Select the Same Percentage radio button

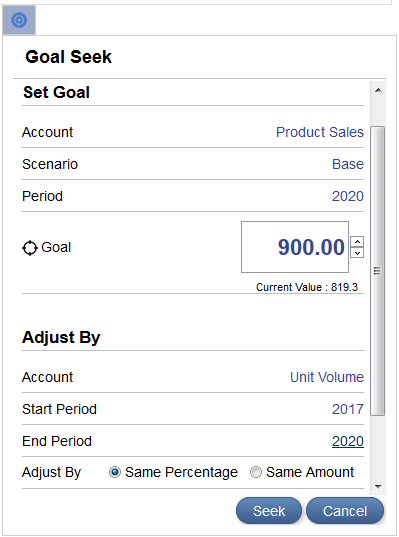(x=115, y=472)
